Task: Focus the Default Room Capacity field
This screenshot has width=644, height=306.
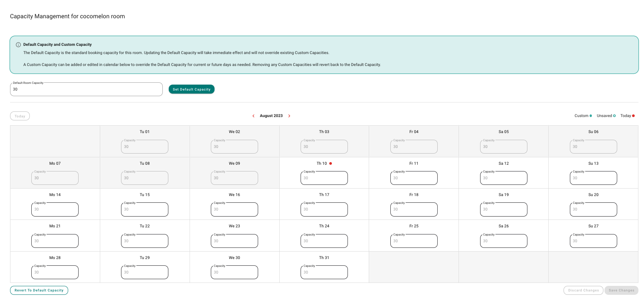Action: click(x=86, y=89)
